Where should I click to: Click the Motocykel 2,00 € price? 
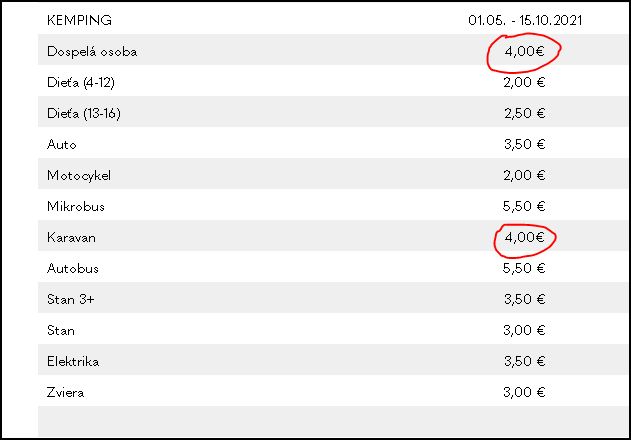tap(524, 175)
